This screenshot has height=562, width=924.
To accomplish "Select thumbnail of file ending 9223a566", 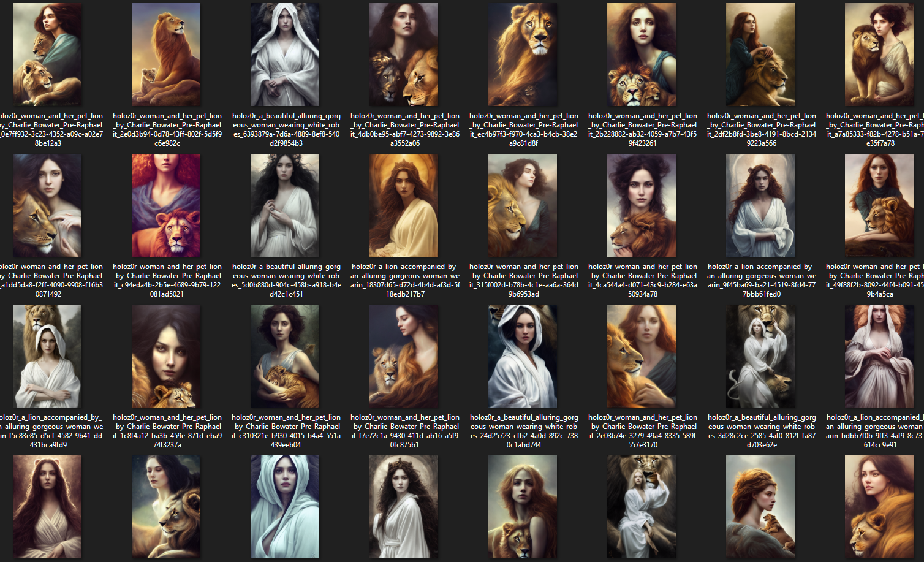I will (760, 55).
